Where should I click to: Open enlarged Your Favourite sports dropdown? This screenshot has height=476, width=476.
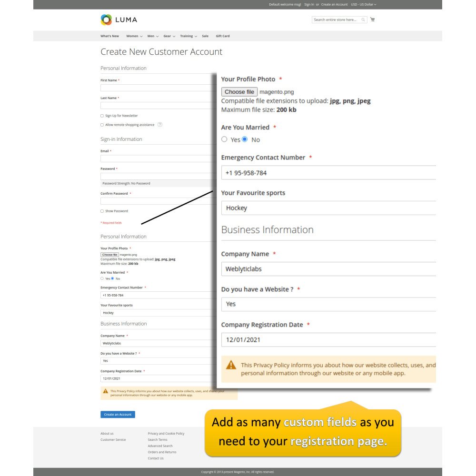point(328,208)
